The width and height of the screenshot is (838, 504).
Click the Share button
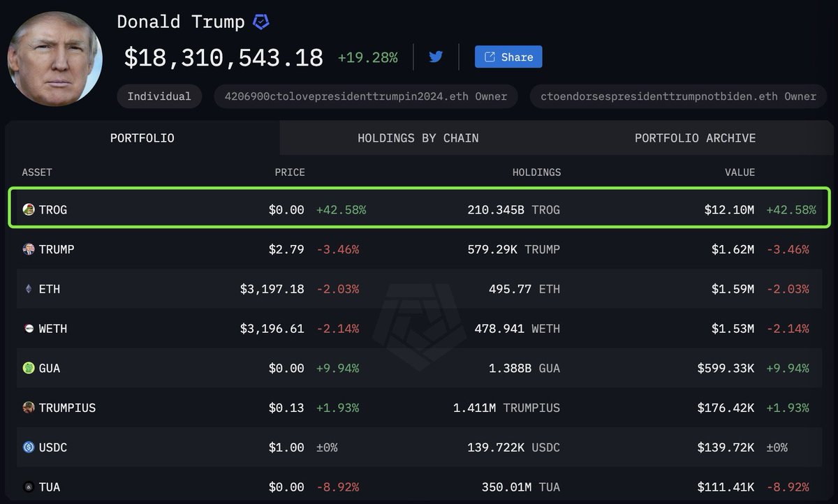pyautogui.click(x=508, y=57)
